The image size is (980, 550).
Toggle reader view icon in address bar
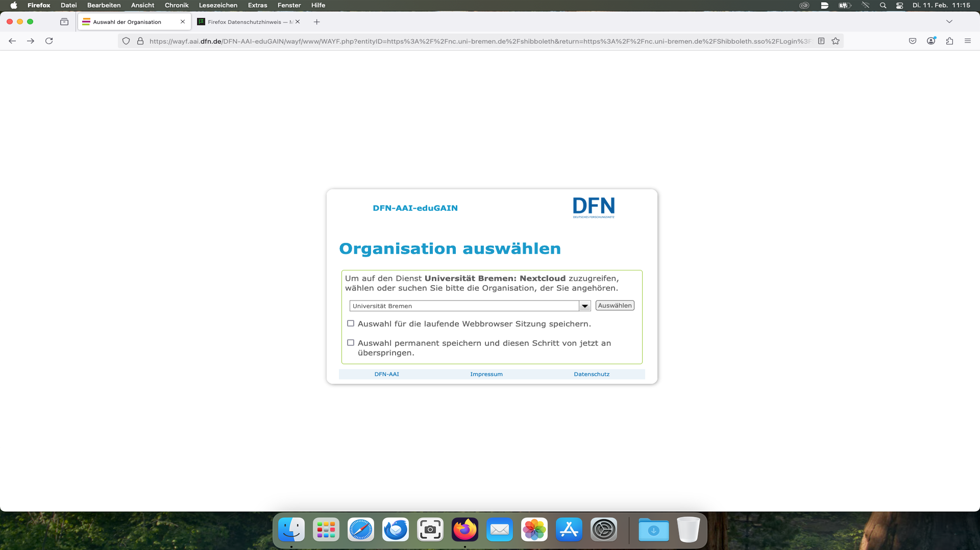pyautogui.click(x=821, y=41)
